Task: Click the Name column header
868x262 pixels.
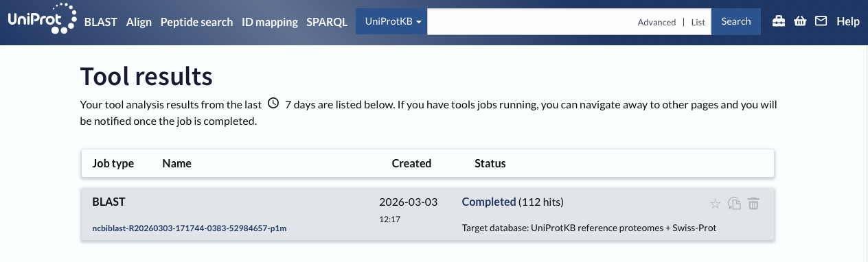Action: [x=176, y=163]
